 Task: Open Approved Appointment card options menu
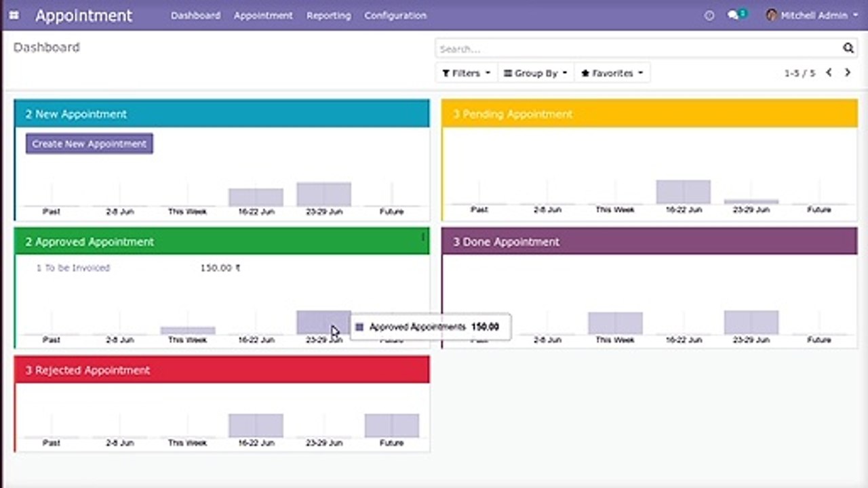(423, 237)
